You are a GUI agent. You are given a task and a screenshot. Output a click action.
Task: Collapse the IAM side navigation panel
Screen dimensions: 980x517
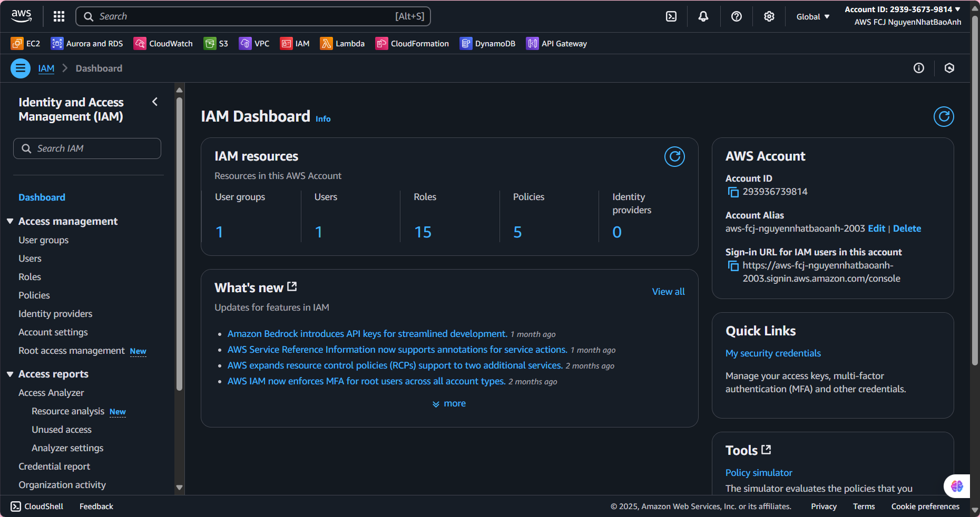tap(155, 102)
